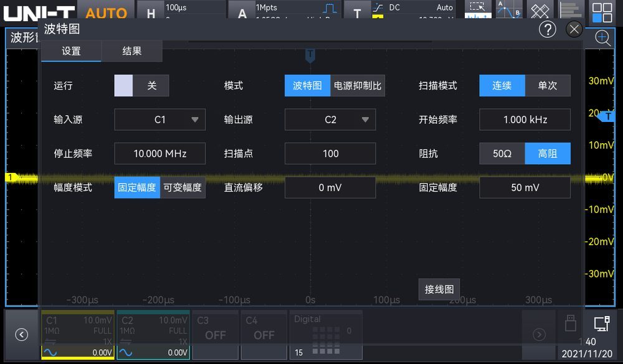This screenshot has width=623, height=364.
Task: Open the A-B cursor measurement icon
Action: click(508, 9)
